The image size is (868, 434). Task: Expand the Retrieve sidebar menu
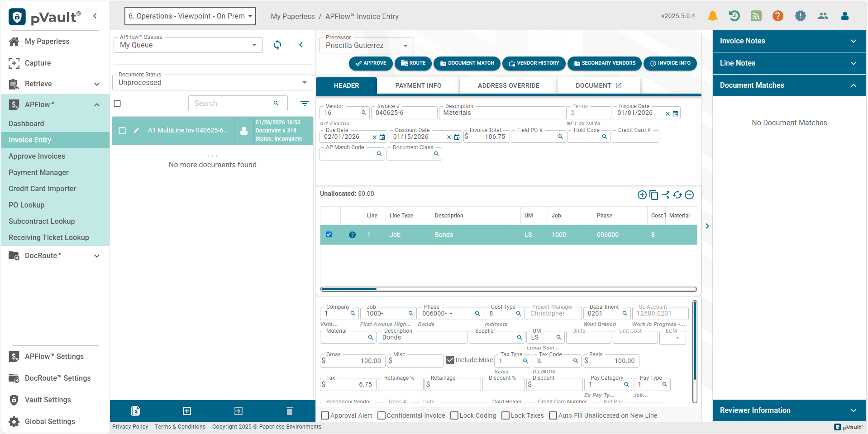point(55,84)
